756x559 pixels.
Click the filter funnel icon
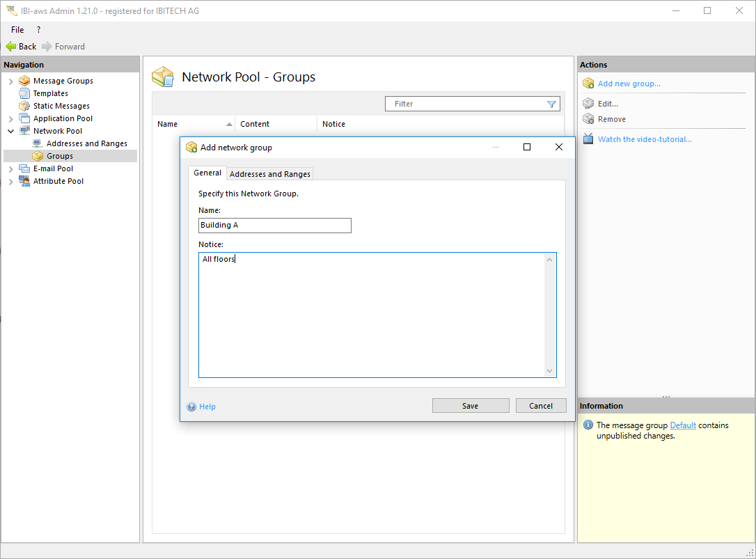click(x=551, y=104)
